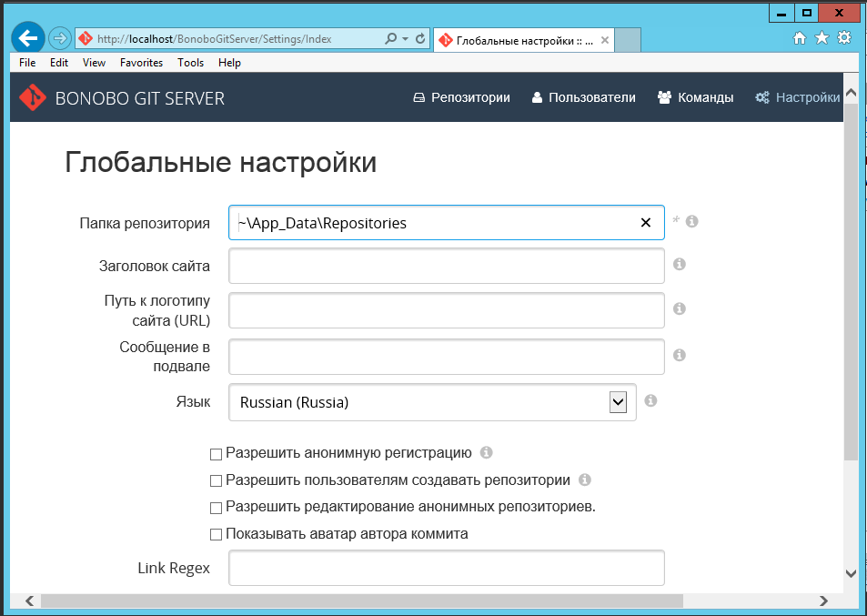Click into the Link Regex input field

pyautogui.click(x=446, y=569)
